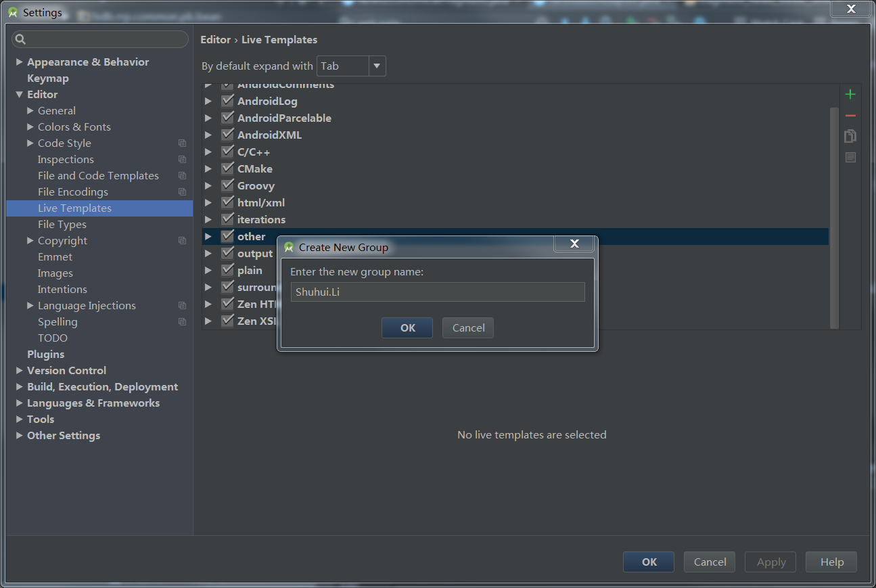876x588 pixels.
Task: Collapse the Editor section arrow
Action: pyautogui.click(x=20, y=95)
